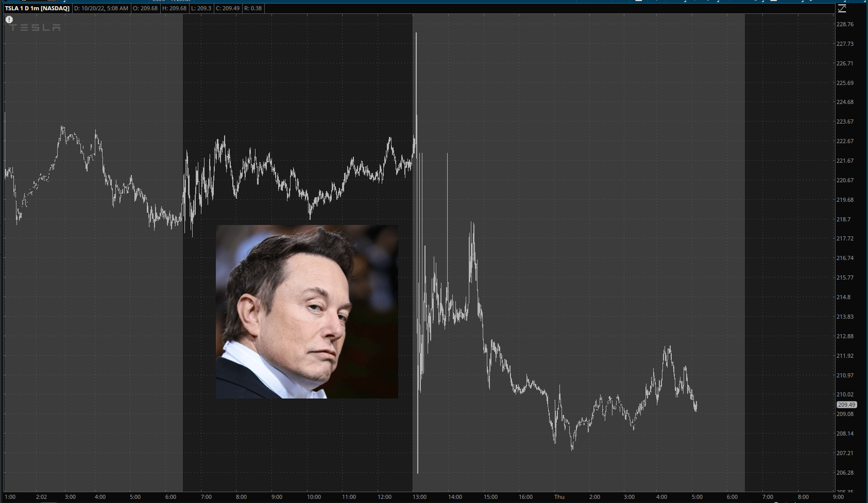Image resolution: width=868 pixels, height=503 pixels.
Task: Click the 218.7 price axis label
Action: coord(843,219)
